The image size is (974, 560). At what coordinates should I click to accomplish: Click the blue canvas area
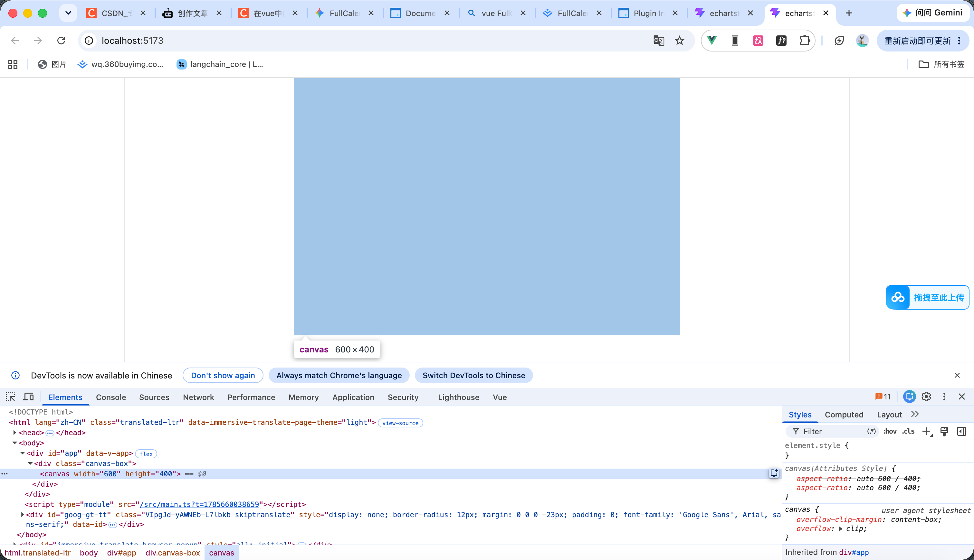(x=487, y=207)
